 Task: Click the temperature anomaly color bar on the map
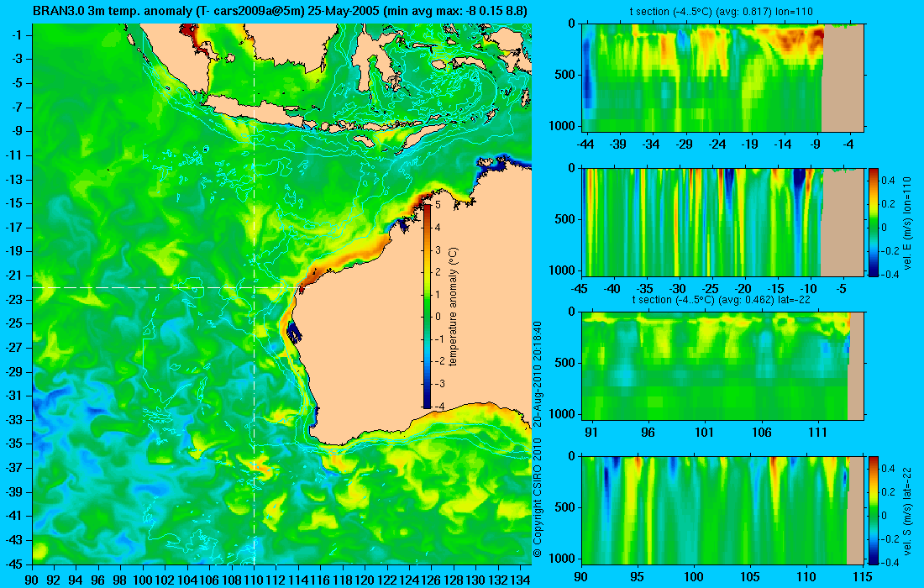tap(428, 306)
